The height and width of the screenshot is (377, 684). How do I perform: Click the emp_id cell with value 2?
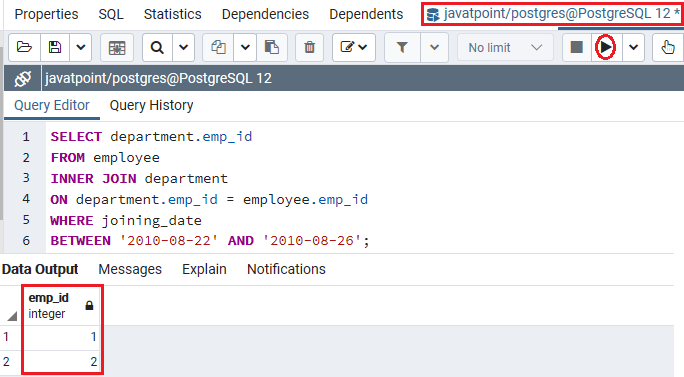click(x=62, y=362)
